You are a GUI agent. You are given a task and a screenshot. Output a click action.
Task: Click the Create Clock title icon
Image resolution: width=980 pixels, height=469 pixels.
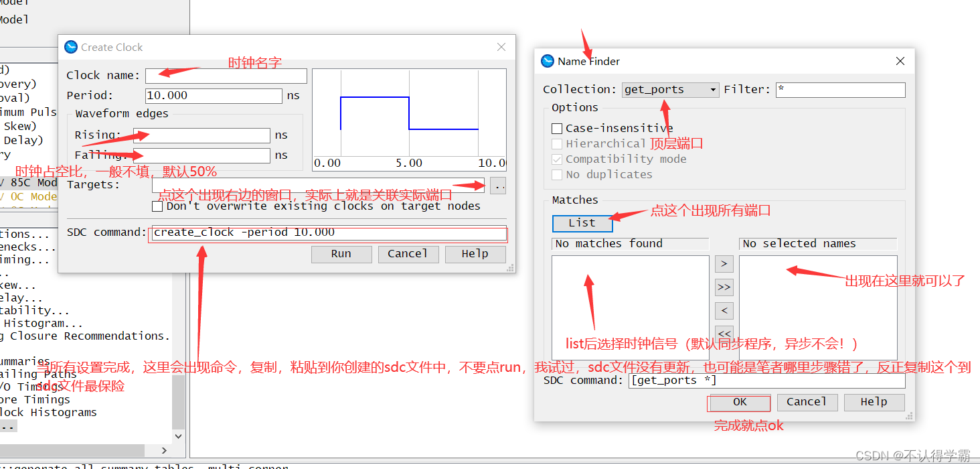point(71,47)
